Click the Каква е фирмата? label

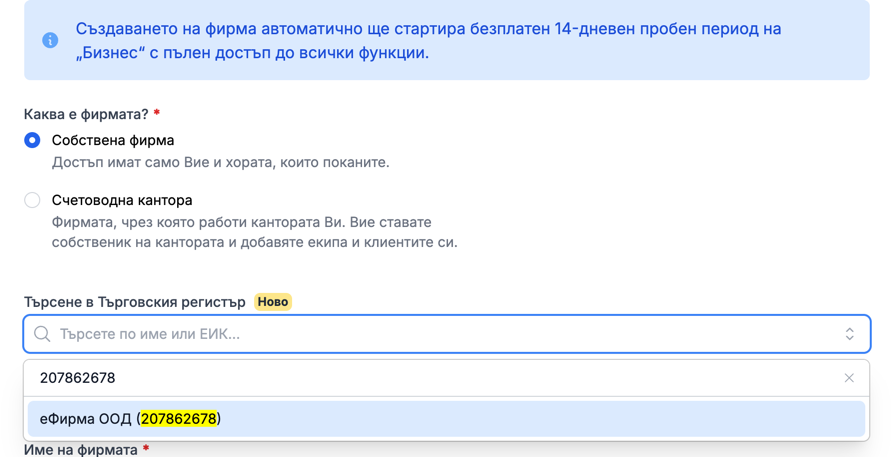[x=86, y=114]
